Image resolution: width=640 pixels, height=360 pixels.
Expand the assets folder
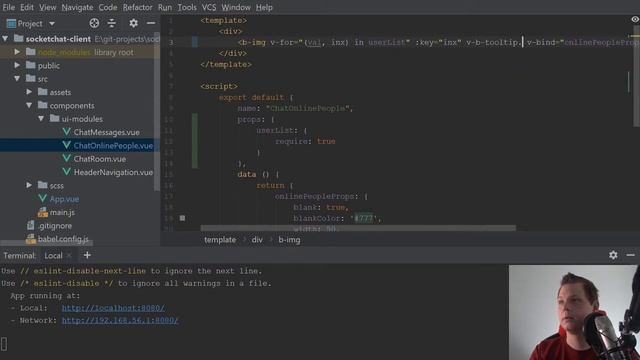(x=29, y=92)
